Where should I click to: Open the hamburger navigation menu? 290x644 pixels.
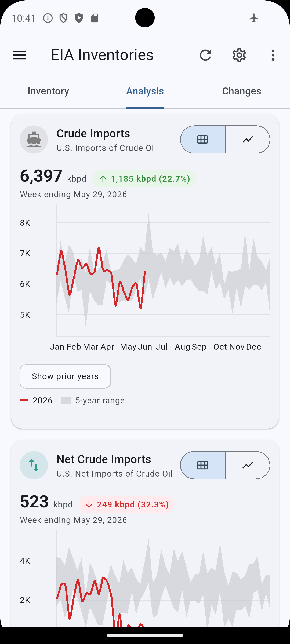click(x=20, y=55)
